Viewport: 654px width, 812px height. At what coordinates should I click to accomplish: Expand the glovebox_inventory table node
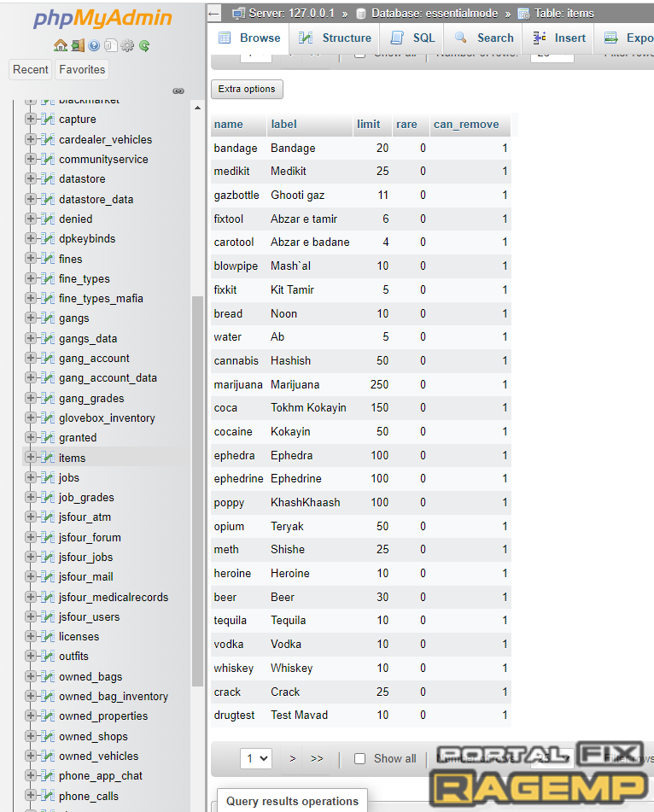point(31,418)
